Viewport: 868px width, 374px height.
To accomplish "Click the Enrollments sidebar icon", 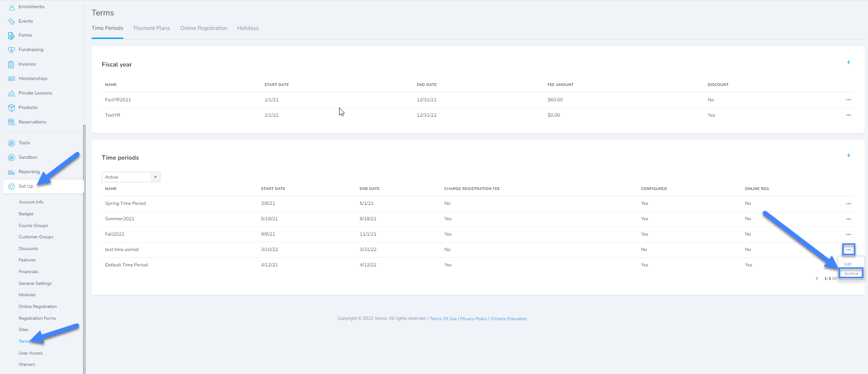I will pos(11,7).
